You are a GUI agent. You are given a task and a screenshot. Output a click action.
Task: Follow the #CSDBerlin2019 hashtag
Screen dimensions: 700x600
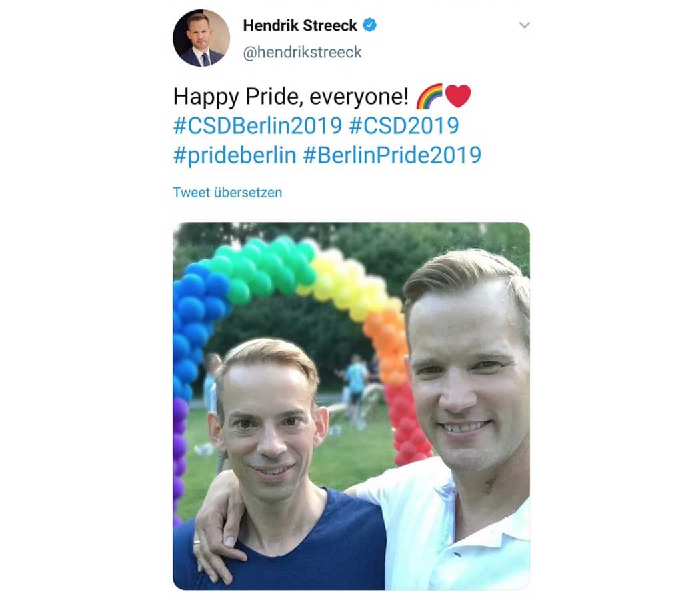pyautogui.click(x=257, y=125)
